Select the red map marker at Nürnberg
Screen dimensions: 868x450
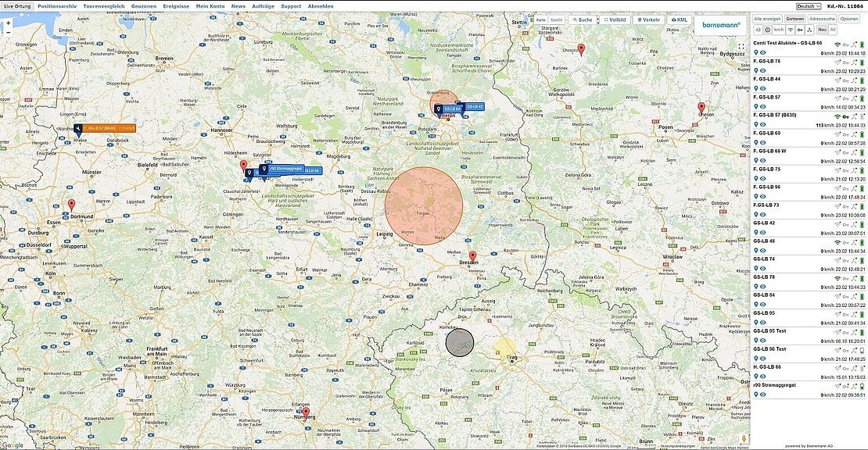tap(306, 413)
